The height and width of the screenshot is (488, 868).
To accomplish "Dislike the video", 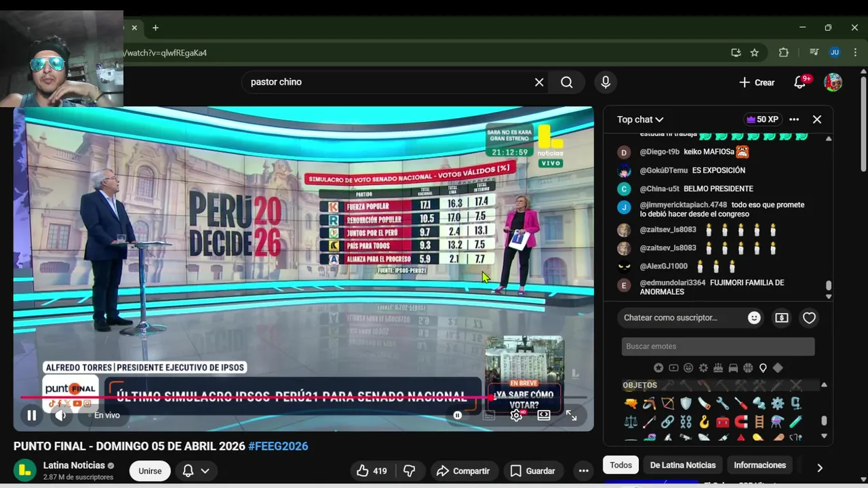I will tap(409, 471).
